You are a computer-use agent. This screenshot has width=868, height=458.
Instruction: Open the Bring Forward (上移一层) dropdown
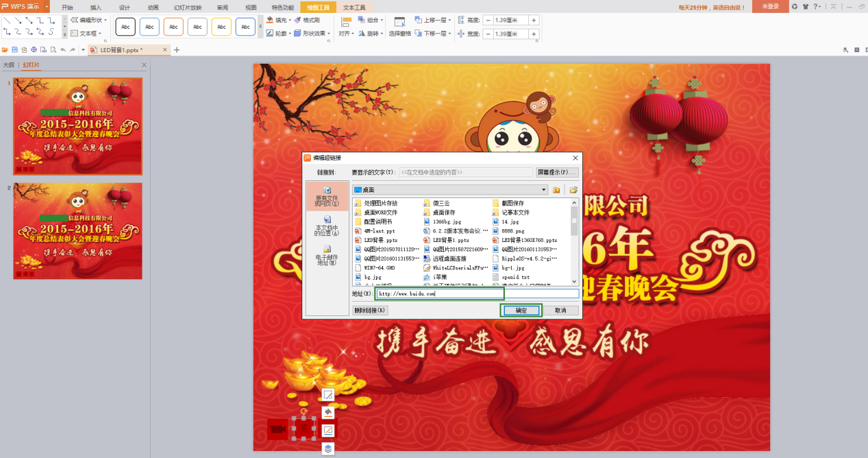(449, 21)
